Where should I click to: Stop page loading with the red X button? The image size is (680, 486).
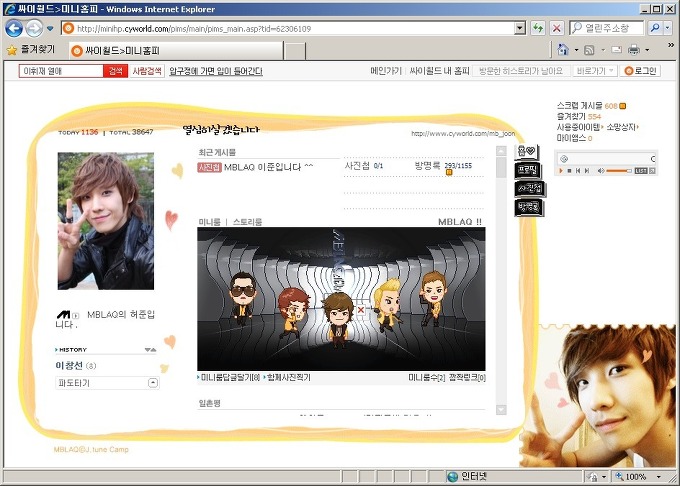[x=556, y=29]
